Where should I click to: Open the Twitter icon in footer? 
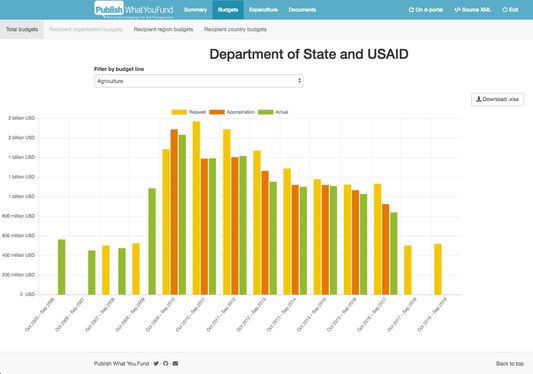click(156, 363)
